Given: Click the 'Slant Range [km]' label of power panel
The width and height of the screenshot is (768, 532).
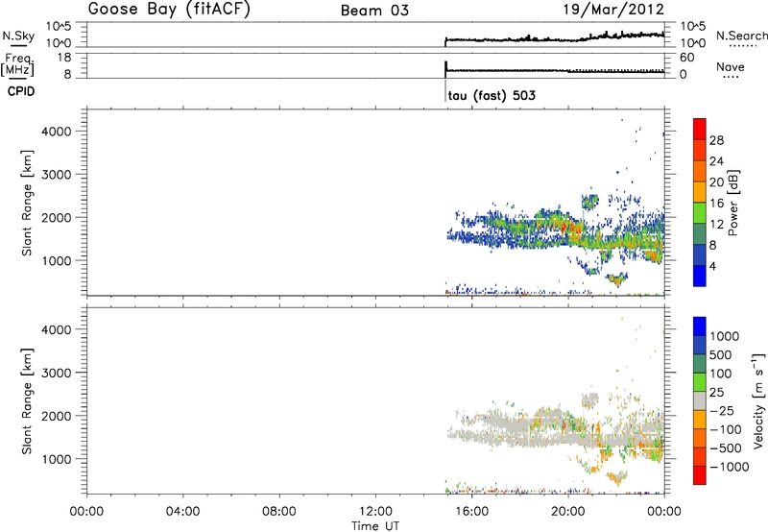Looking at the screenshot, I should pyautogui.click(x=27, y=204).
